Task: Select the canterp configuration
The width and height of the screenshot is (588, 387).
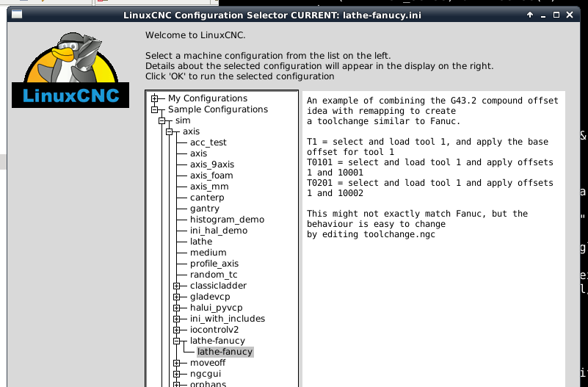Action: 206,198
